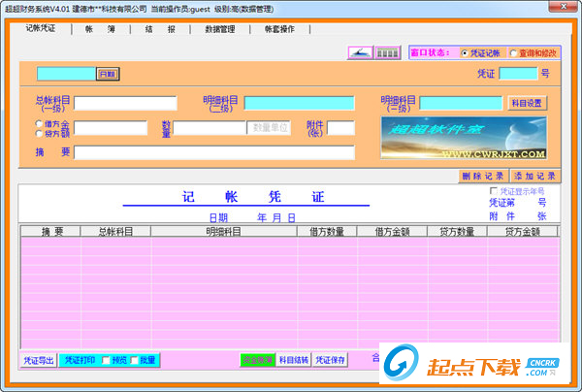Focus the 附件(张) attachment count field
This screenshot has height=392, width=582.
[340, 128]
